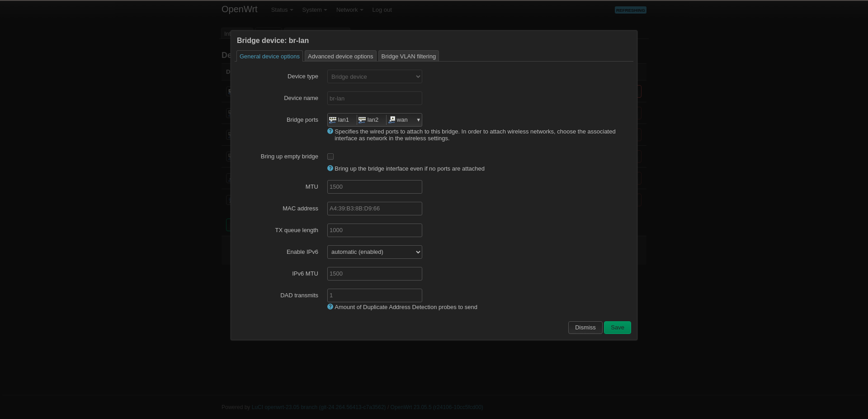
Task: Open the Enable IPv6 dropdown
Action: [x=375, y=252]
